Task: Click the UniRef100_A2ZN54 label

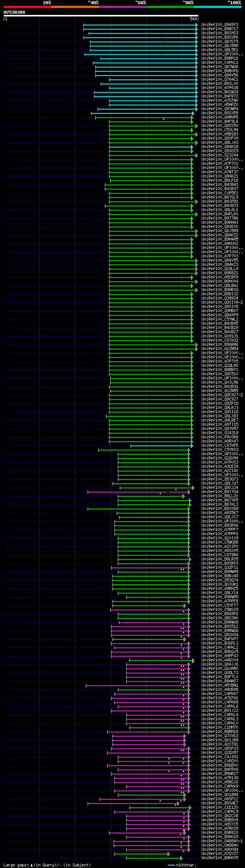Action: click(220, 349)
